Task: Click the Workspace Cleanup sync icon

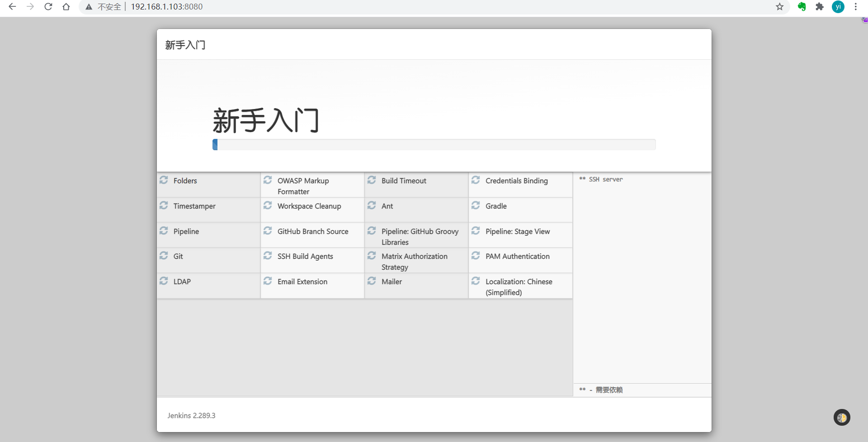Action: click(x=268, y=205)
